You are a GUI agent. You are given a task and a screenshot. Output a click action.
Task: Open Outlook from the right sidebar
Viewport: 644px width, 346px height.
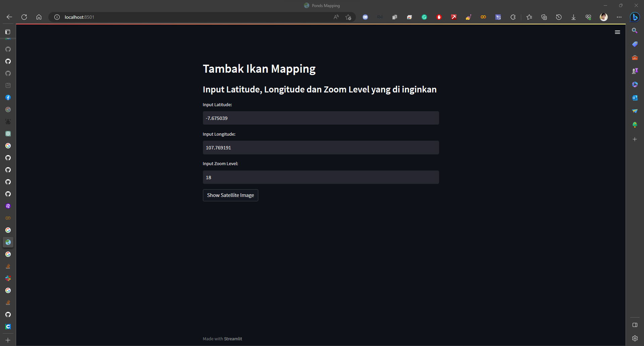pos(635,97)
